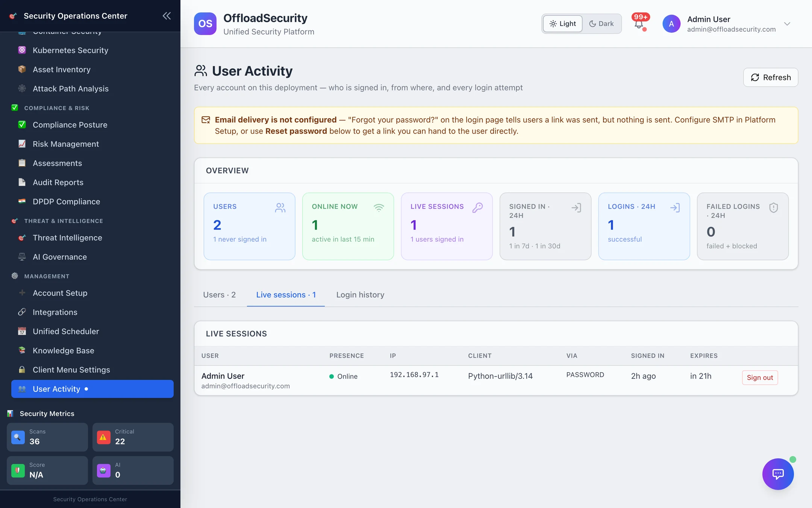Click the Online presence status
Viewport: 812px width, 508px height.
point(343,376)
